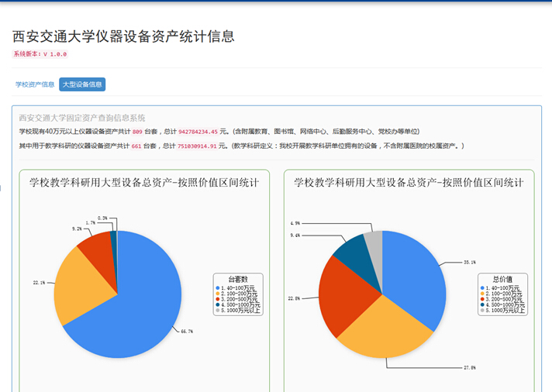
Task: Click the 总价值 legend title
Action: (x=502, y=280)
